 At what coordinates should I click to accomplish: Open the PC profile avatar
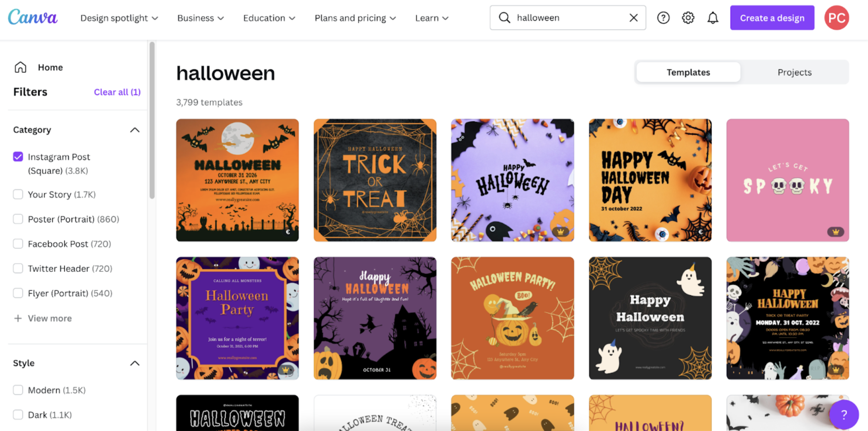point(836,17)
